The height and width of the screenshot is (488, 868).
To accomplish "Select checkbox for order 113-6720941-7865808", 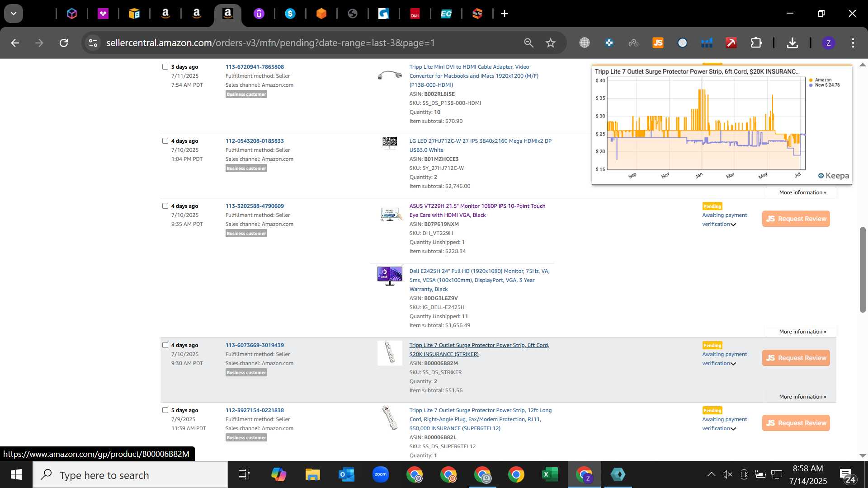I will tap(165, 66).
